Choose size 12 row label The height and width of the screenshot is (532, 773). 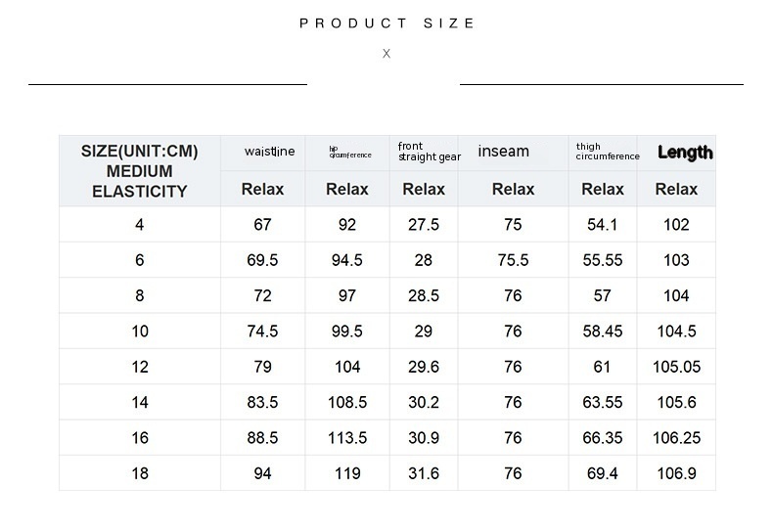[x=140, y=367]
